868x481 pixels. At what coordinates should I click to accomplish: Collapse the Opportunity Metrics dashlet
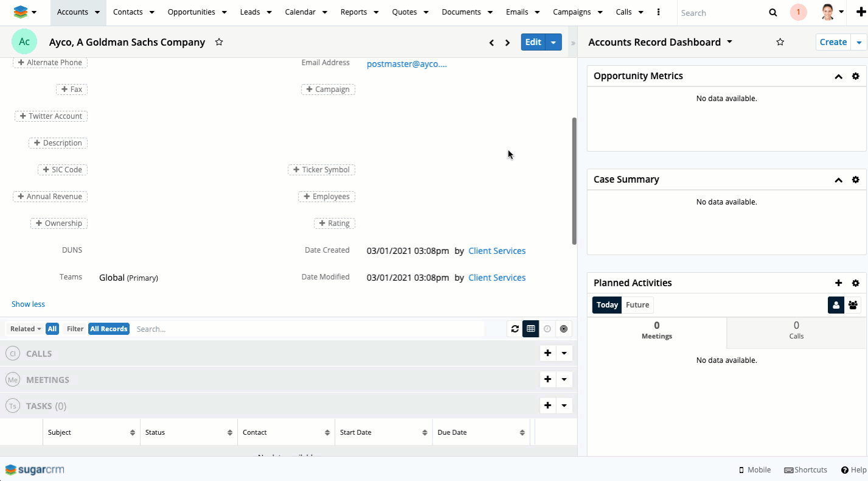click(839, 76)
